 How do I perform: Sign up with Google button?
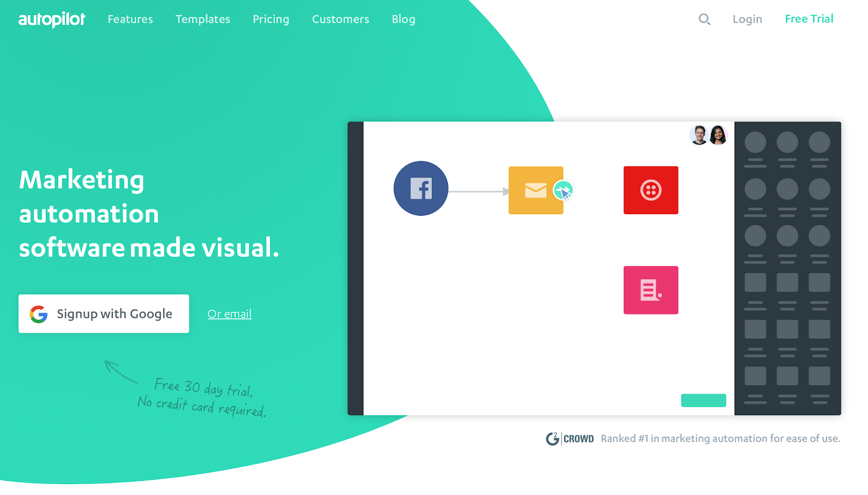(104, 313)
